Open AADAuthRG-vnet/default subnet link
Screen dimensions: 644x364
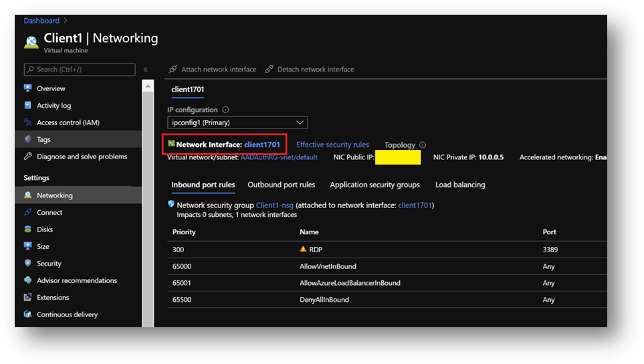[279, 157]
